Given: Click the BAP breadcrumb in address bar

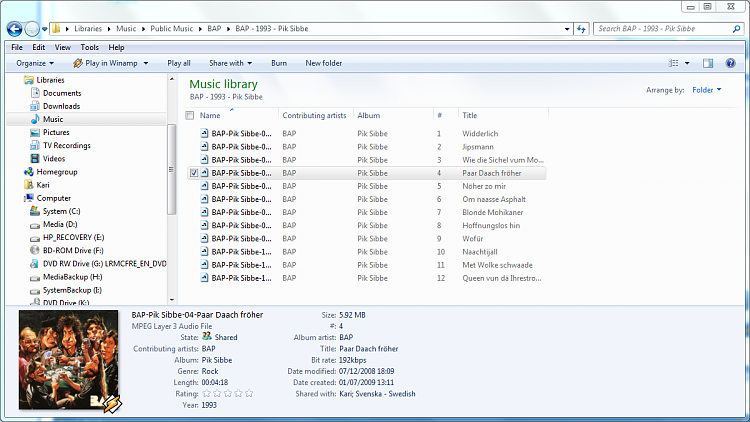Looking at the screenshot, I should pyautogui.click(x=214, y=29).
